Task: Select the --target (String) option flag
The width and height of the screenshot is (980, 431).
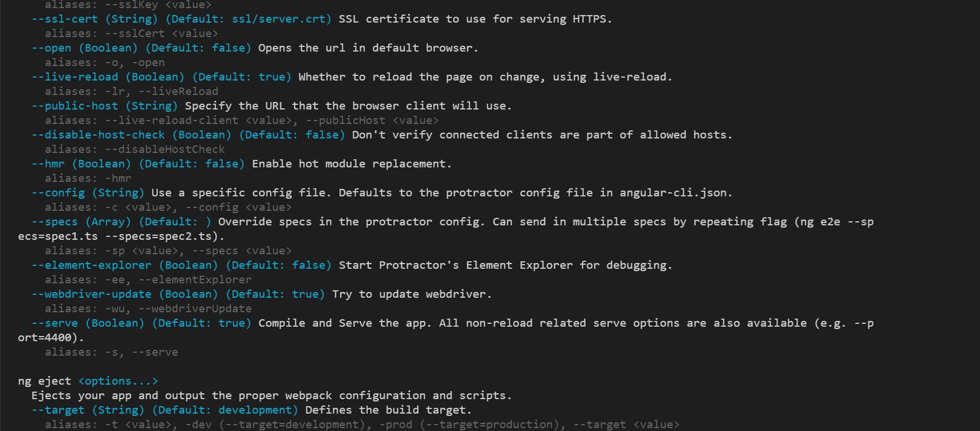Action: click(x=88, y=410)
